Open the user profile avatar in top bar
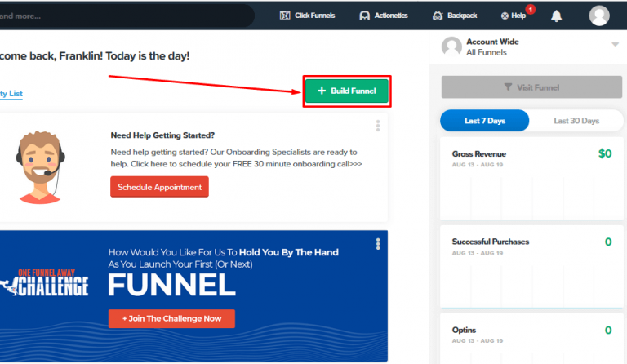The image size is (627, 364). [x=599, y=16]
